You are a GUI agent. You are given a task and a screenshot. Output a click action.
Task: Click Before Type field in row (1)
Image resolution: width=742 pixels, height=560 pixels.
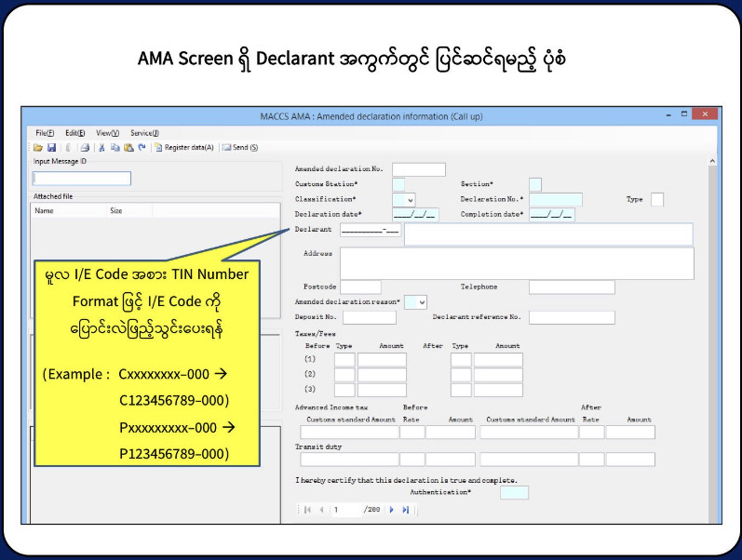click(344, 359)
